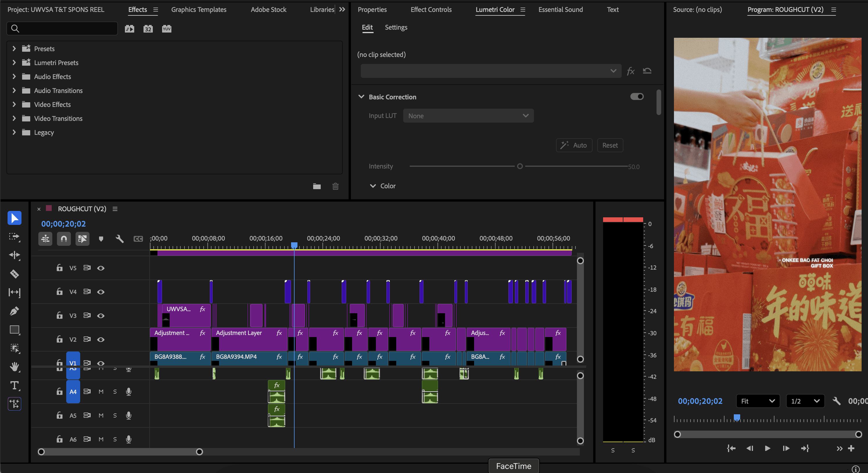Toggle the Basic Correction switch
The image size is (868, 473).
point(636,97)
